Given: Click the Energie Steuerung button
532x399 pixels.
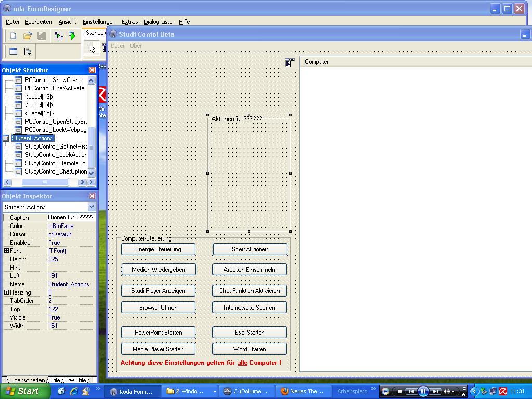Looking at the screenshot, I should coord(158,249).
